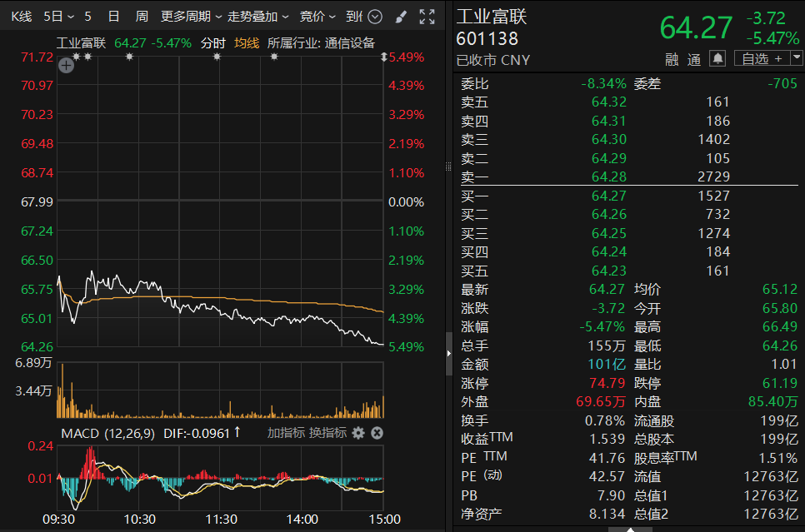Screen dimensions: 805x532
Task: Click the 内盘 value 85.40万
Action: coord(772,401)
